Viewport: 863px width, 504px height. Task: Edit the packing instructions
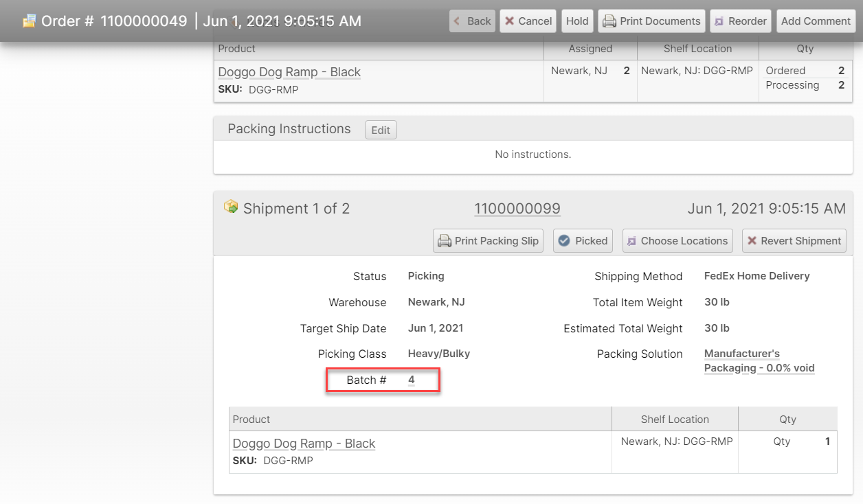(x=381, y=130)
